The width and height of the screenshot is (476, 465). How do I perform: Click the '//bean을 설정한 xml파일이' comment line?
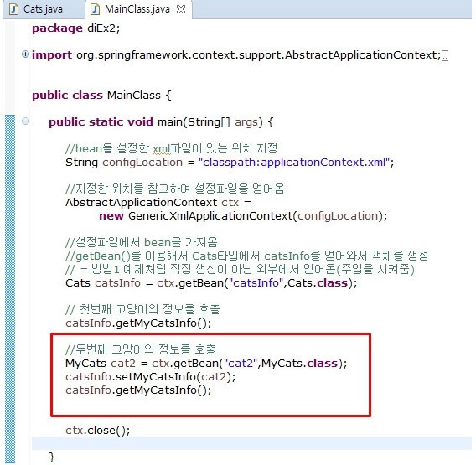click(x=172, y=149)
